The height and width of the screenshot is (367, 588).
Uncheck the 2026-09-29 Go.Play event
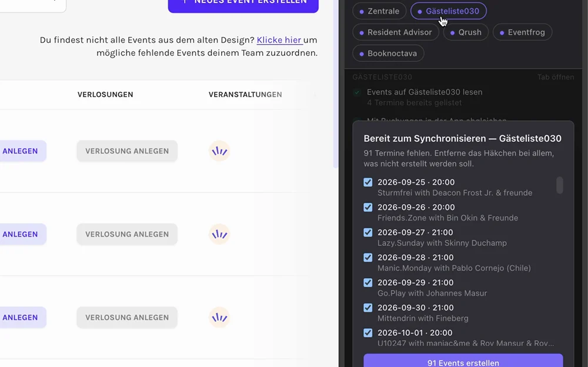coord(368,282)
